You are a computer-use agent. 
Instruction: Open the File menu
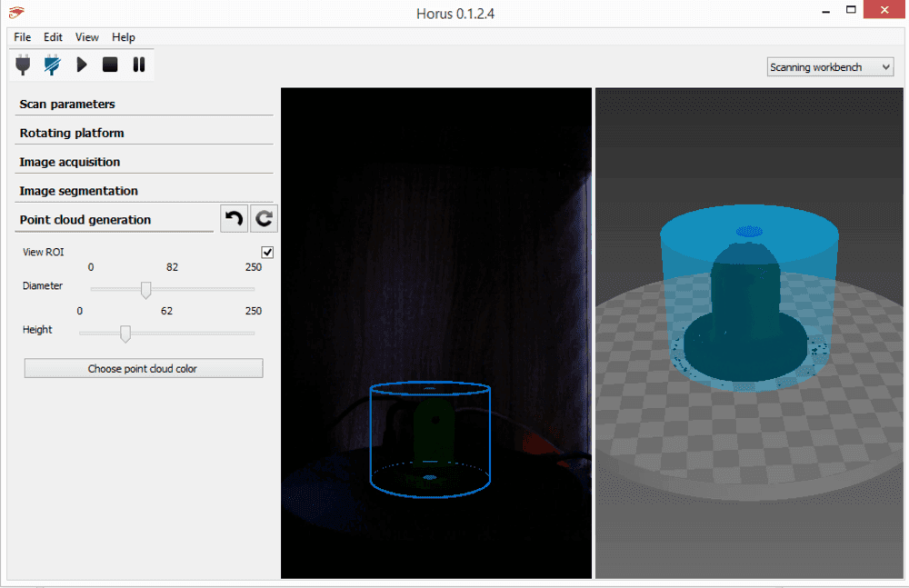point(22,37)
